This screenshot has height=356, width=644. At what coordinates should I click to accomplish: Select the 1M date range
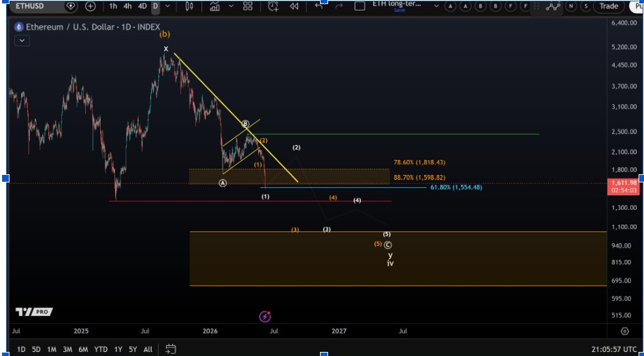(51, 349)
